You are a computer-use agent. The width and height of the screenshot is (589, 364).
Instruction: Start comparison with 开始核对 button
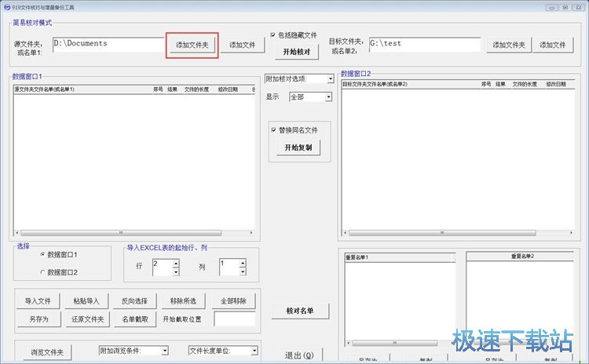(x=297, y=52)
